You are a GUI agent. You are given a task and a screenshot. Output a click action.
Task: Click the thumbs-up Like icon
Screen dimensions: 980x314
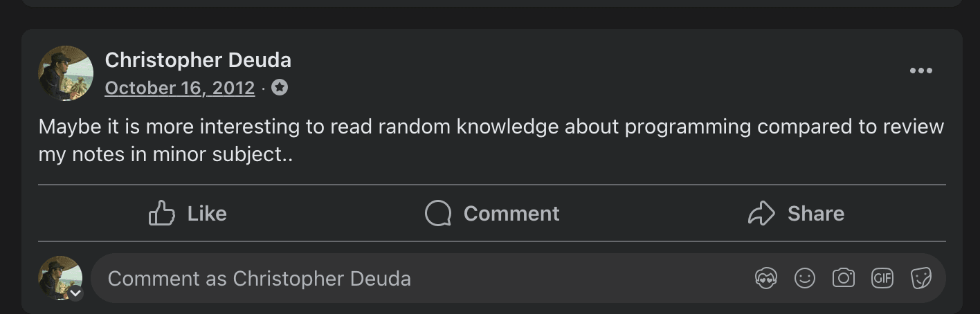(x=162, y=213)
